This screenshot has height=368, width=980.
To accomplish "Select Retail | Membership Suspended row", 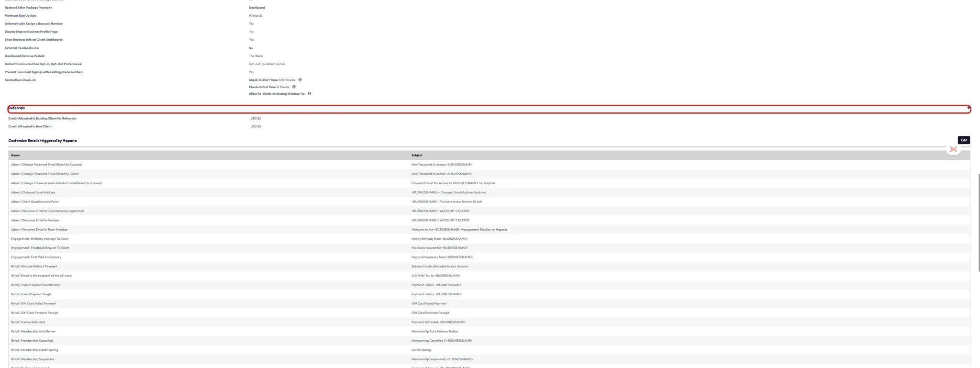I will (33, 359).
